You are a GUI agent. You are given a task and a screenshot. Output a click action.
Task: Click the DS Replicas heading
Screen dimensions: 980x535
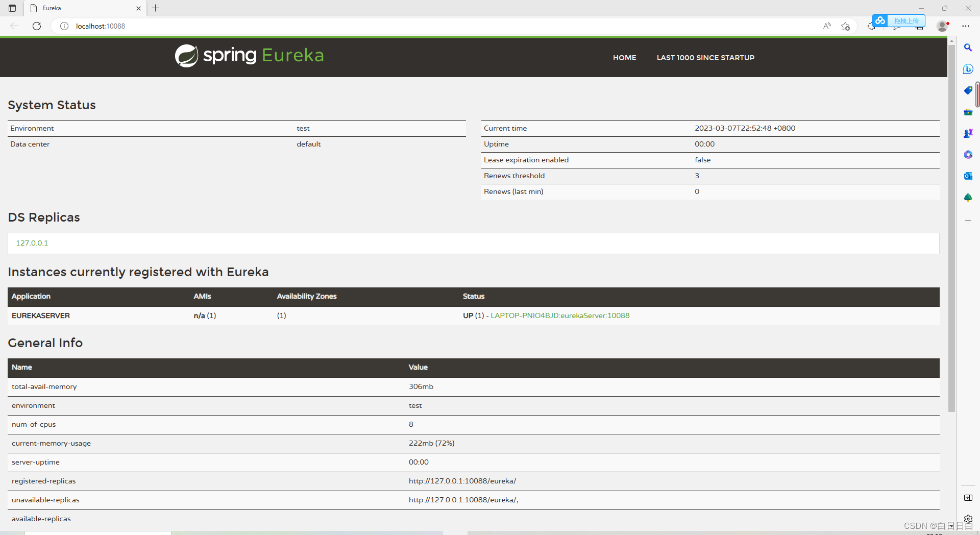(x=44, y=217)
